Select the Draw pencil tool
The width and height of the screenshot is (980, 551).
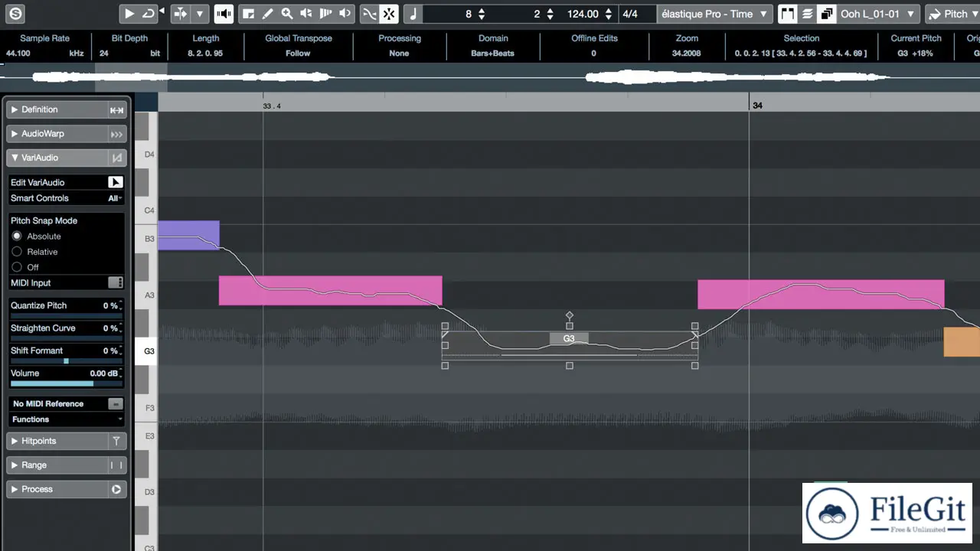[267, 13]
